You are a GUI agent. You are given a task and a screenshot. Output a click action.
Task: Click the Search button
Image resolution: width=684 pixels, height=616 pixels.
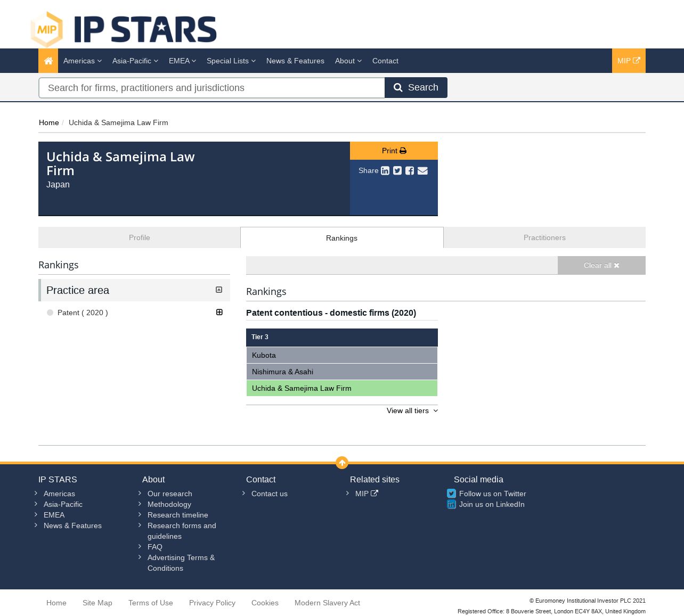click(416, 87)
